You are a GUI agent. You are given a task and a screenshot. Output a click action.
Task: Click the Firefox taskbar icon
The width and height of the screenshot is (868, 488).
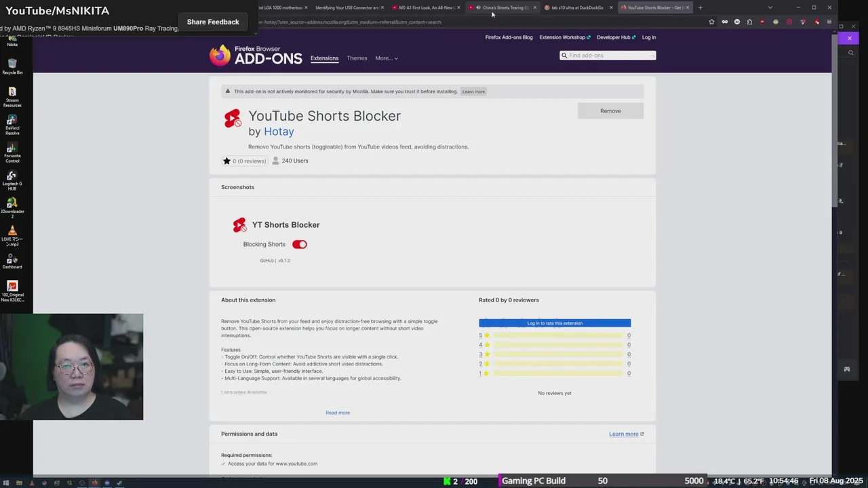pyautogui.click(x=94, y=483)
